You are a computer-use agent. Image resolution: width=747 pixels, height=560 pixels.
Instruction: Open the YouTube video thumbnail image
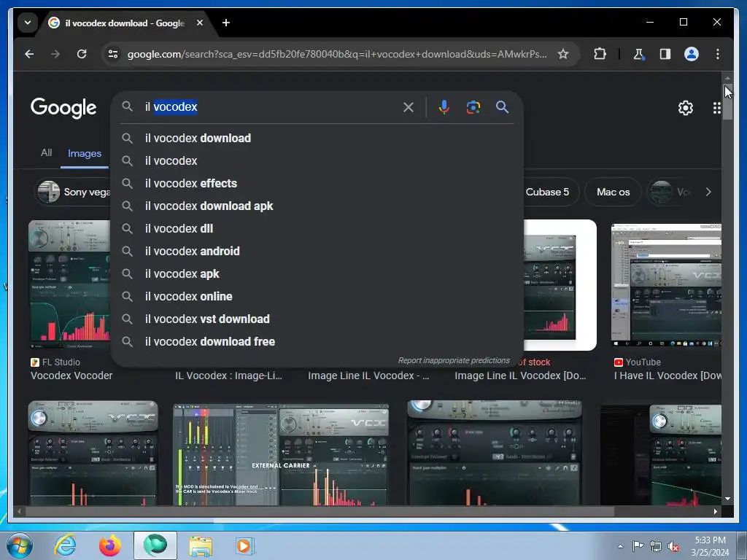[x=666, y=285]
